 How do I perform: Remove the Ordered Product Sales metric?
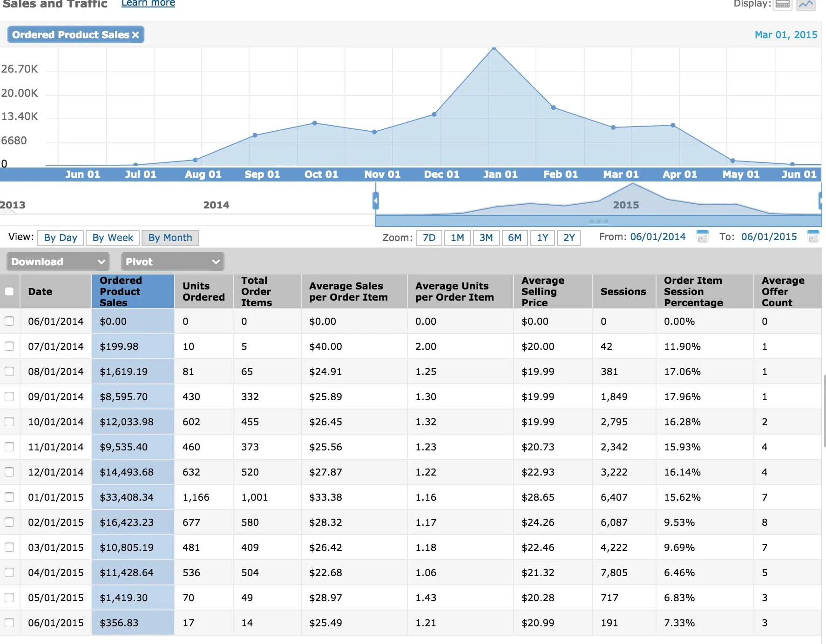135,35
